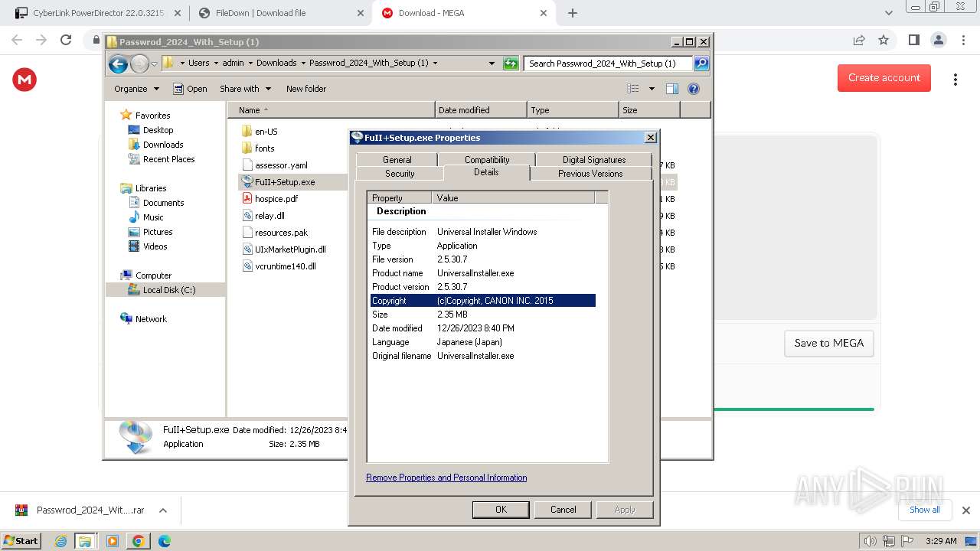Open the Chrome side panel icon
980x551 pixels.
point(913,40)
